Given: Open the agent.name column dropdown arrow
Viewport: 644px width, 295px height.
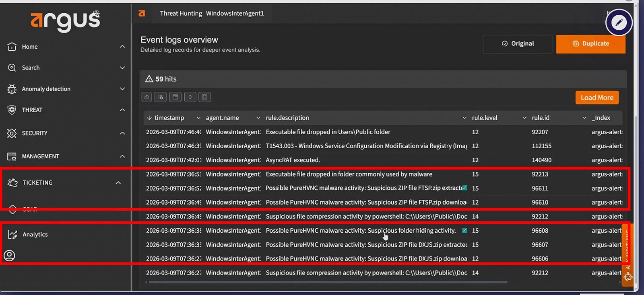Looking at the screenshot, I should 258,118.
